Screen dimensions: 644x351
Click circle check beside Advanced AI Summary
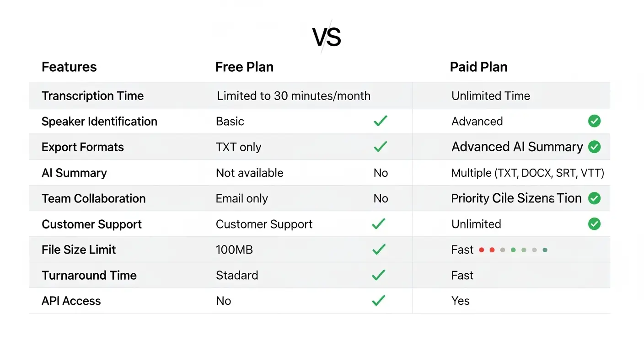pos(594,147)
